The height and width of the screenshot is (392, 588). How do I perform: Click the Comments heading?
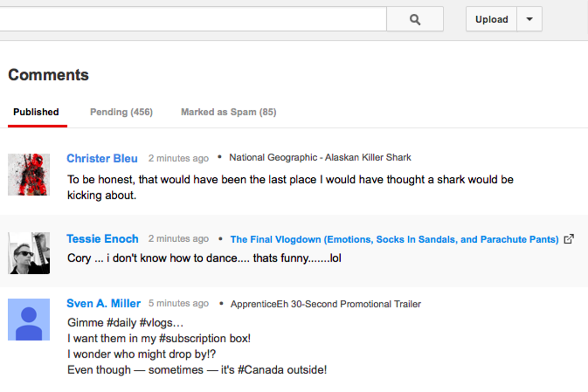tap(48, 75)
